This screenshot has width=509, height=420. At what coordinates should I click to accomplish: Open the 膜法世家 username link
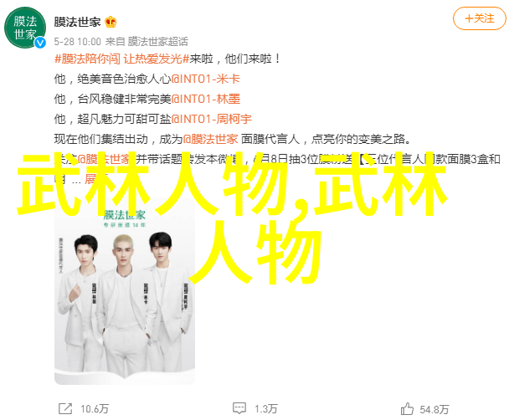(77, 22)
